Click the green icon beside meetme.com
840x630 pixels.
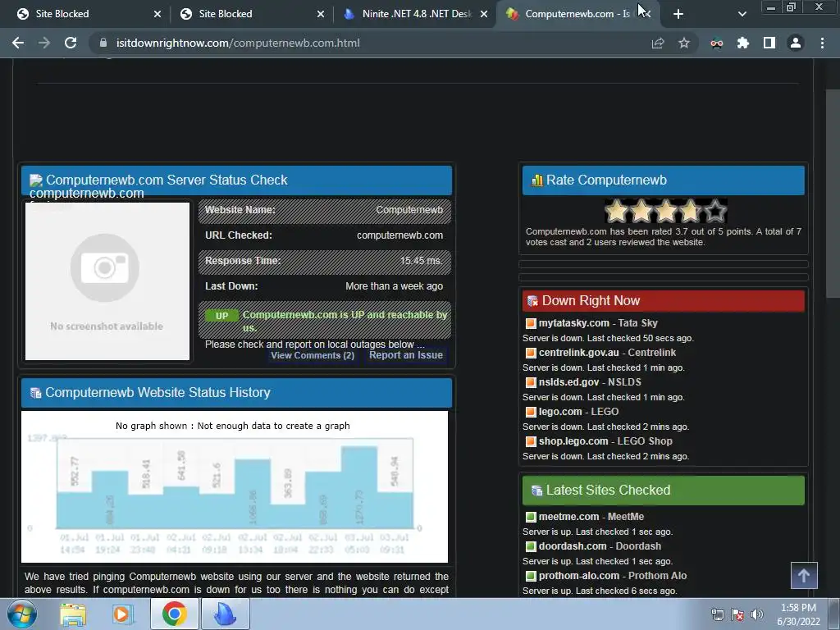point(531,517)
